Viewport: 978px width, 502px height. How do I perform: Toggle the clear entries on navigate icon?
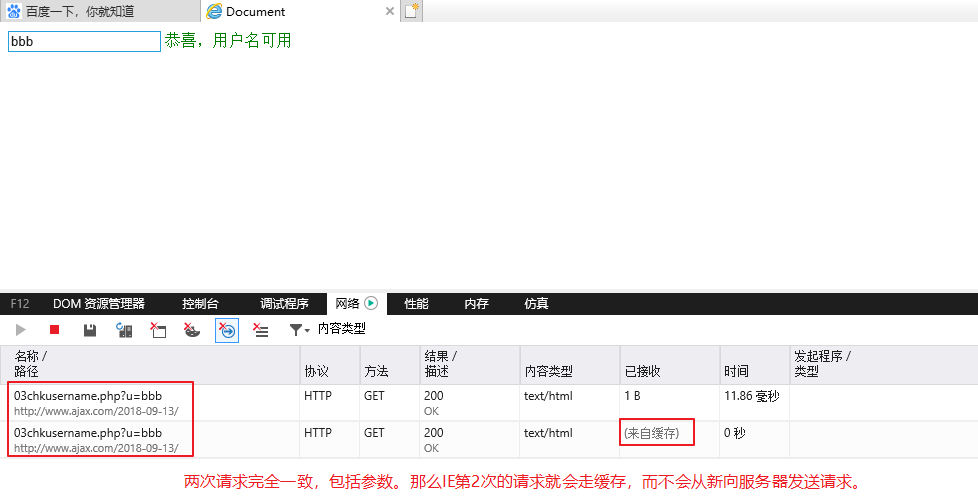(227, 331)
